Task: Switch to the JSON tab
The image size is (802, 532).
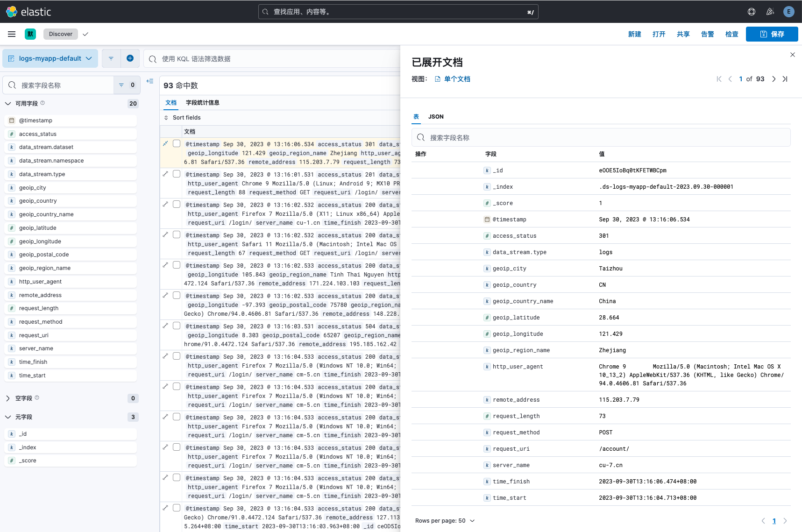Action: pos(436,117)
